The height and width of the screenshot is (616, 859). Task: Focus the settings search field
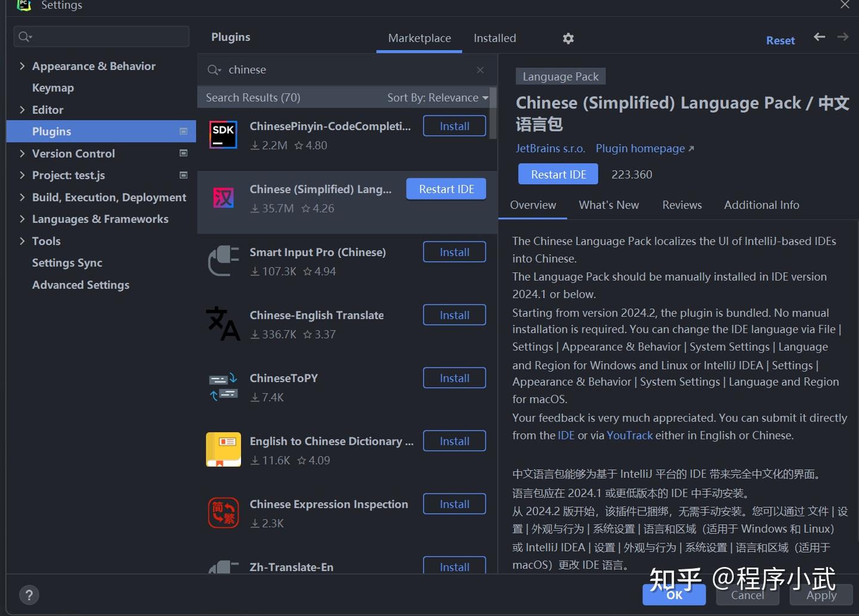[101, 37]
